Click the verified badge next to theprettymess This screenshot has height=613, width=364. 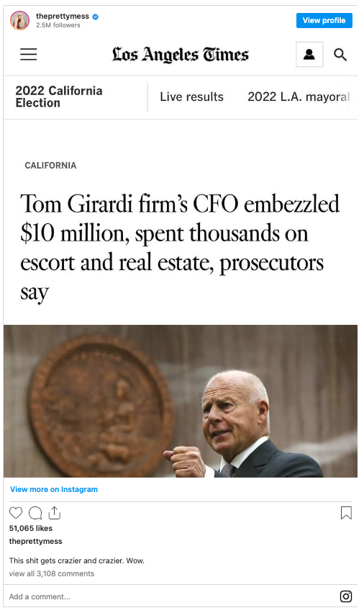[x=95, y=17]
